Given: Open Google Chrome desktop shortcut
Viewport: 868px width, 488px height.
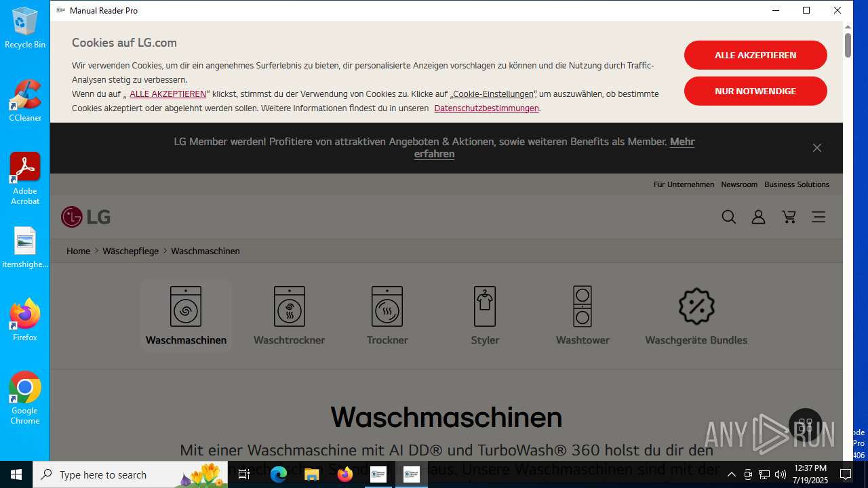Looking at the screenshot, I should [25, 399].
